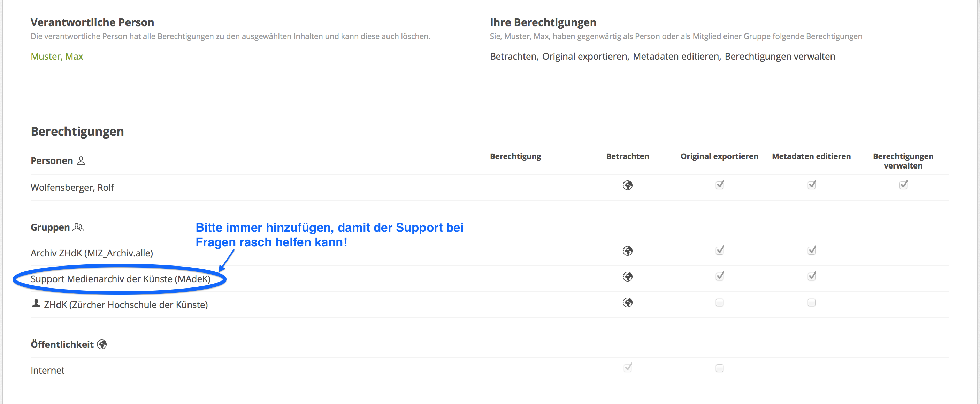Select Support Medienarchiv der Künste group

[120, 279]
